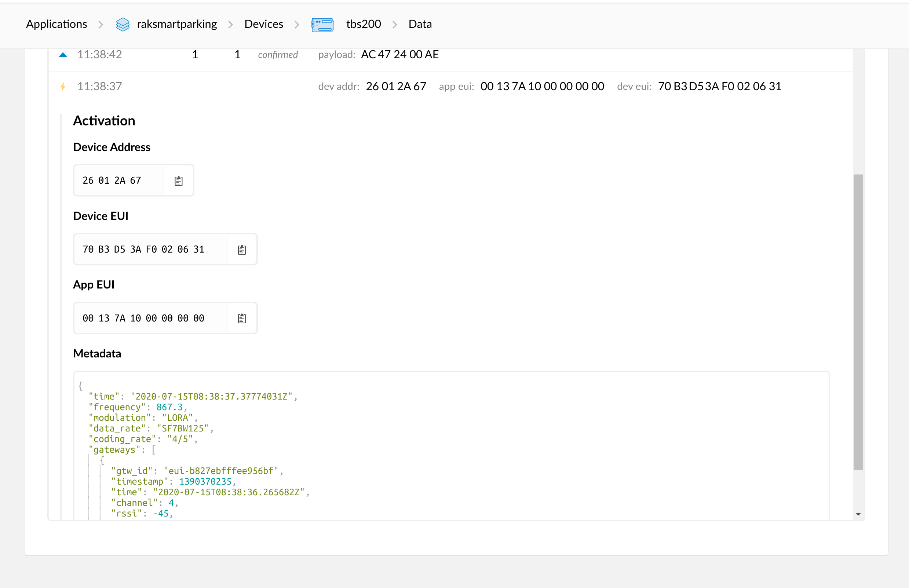Click the scrollbar down arrow

pyautogui.click(x=858, y=514)
